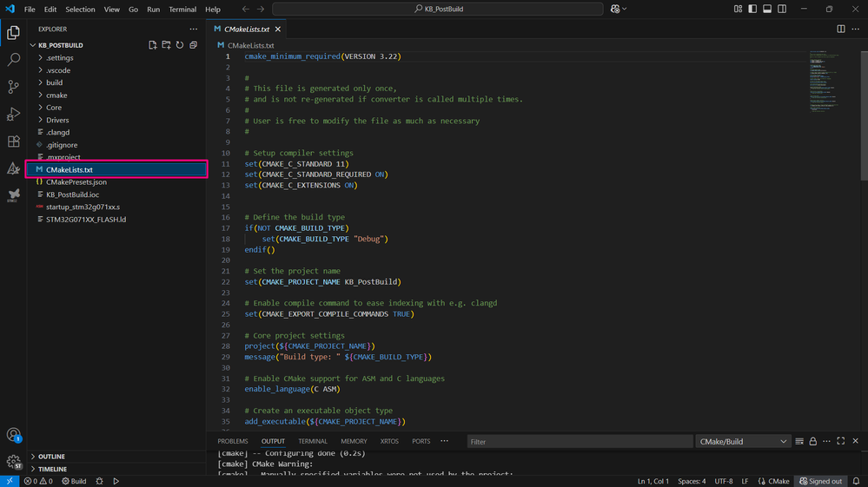This screenshot has height=487, width=868.
Task: Open the Explorer view in activity bar
Action: click(x=13, y=33)
